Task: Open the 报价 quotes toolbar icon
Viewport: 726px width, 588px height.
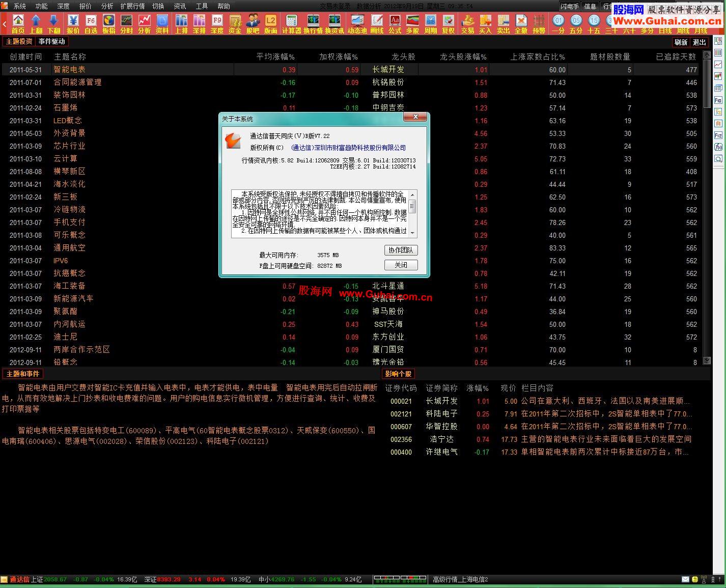Action: [73, 24]
